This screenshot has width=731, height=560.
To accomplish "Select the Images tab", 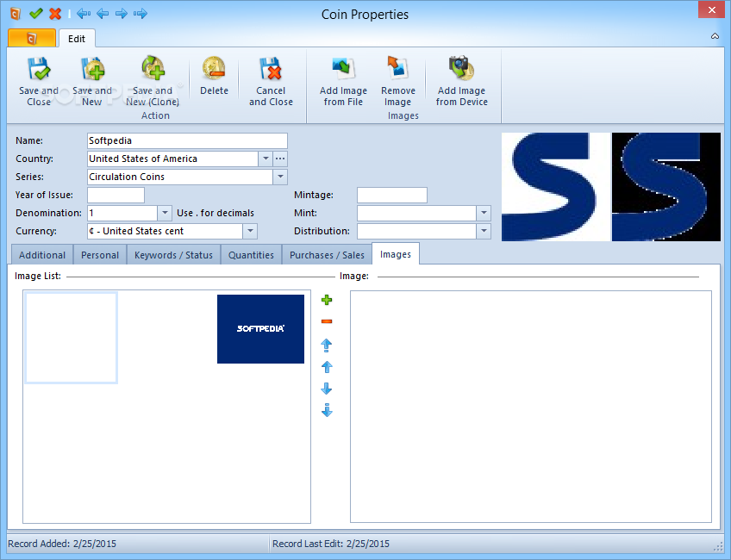I will 396,254.
